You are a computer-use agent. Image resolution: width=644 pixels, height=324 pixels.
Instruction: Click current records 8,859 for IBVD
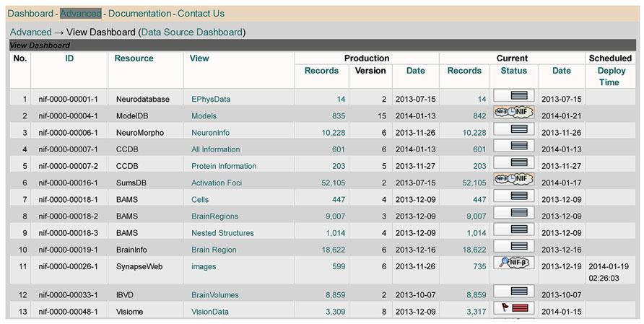click(477, 295)
